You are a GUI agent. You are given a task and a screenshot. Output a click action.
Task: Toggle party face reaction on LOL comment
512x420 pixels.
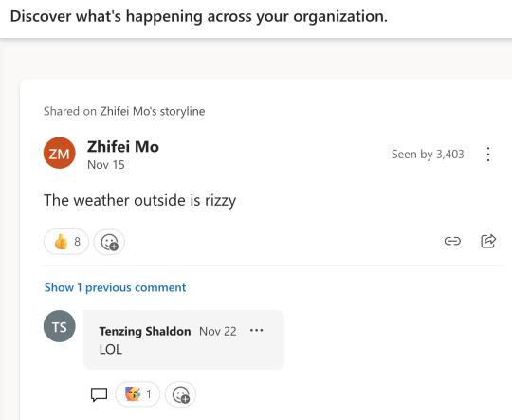coord(137,394)
